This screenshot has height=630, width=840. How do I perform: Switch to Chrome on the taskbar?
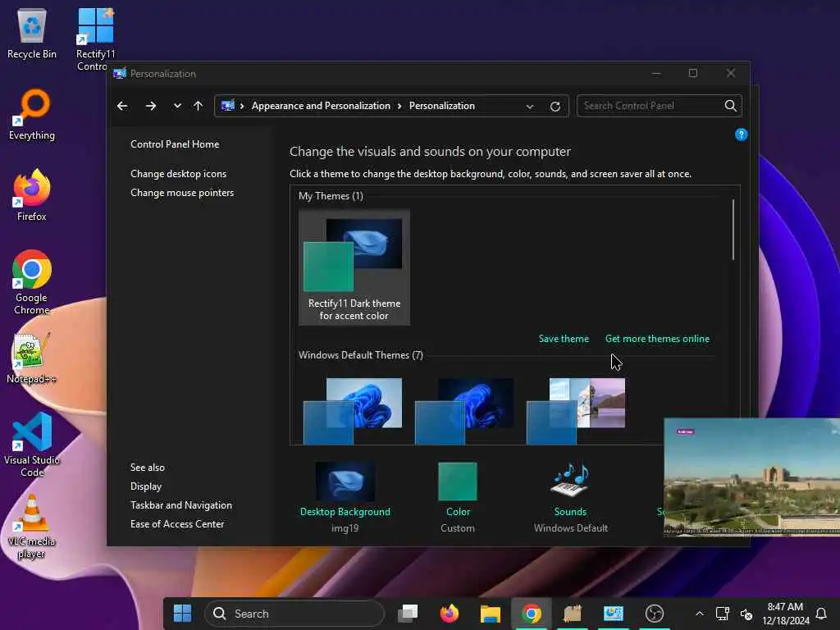531,614
